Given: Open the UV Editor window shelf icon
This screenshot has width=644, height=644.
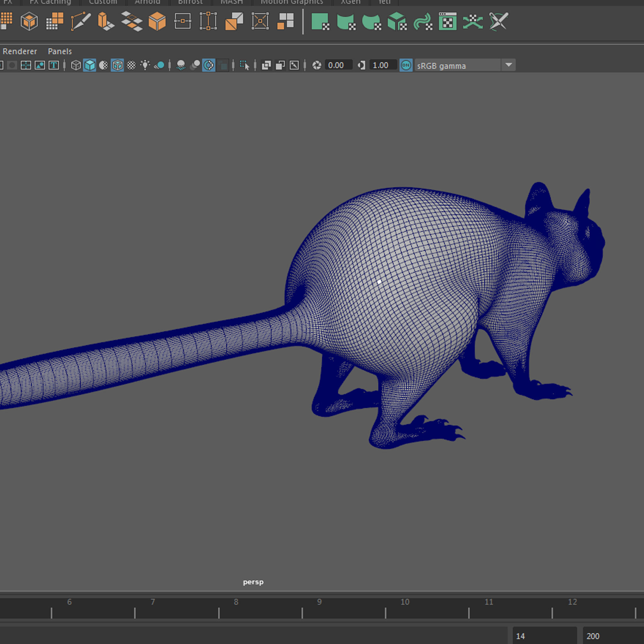Looking at the screenshot, I should [x=447, y=21].
